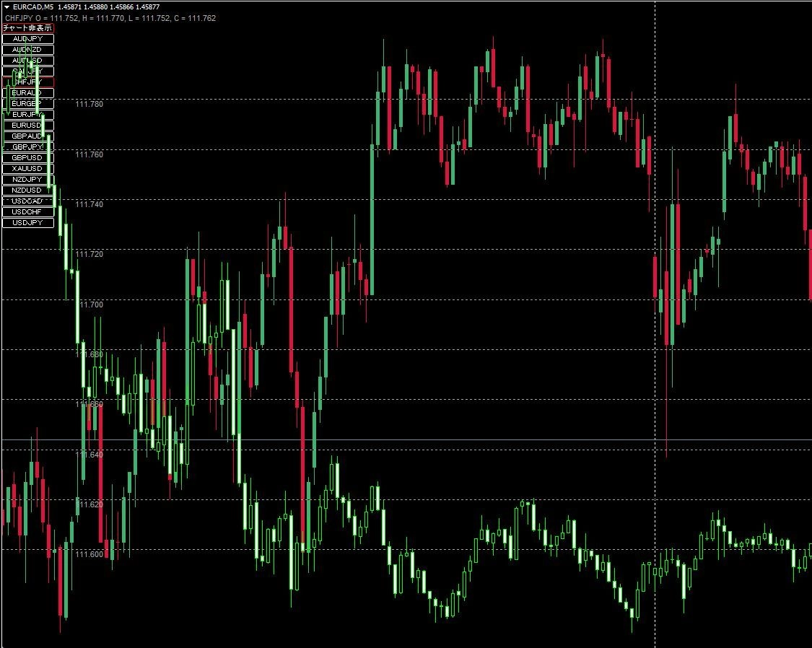Viewport: 812px width, 648px height.
Task: Choose the GBPAUD symbol button
Action: tap(28, 136)
